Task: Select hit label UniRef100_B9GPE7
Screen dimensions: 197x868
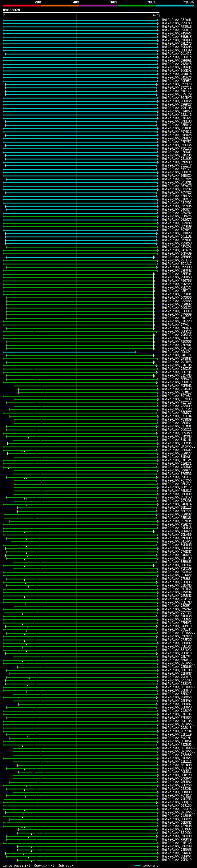Action: tap(176, 104)
